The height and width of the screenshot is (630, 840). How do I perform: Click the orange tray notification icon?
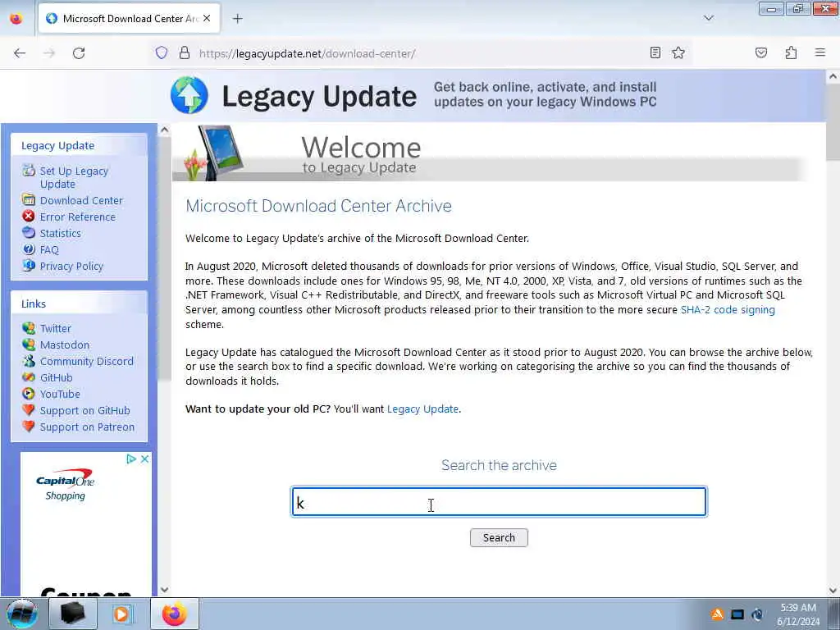[717, 614]
